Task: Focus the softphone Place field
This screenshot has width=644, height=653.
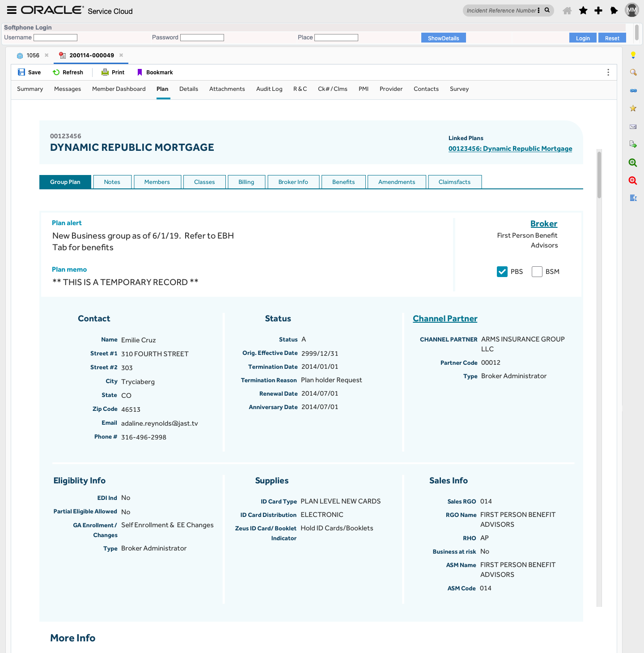Action: 336,38
